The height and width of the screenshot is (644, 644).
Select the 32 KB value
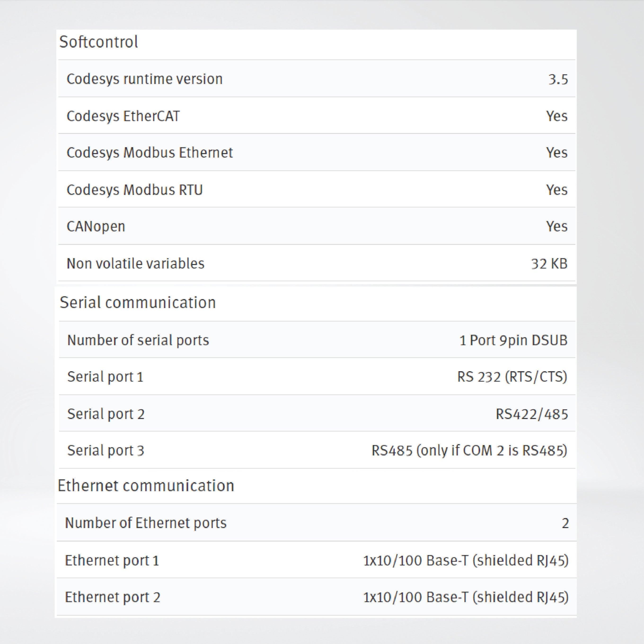pyautogui.click(x=549, y=264)
